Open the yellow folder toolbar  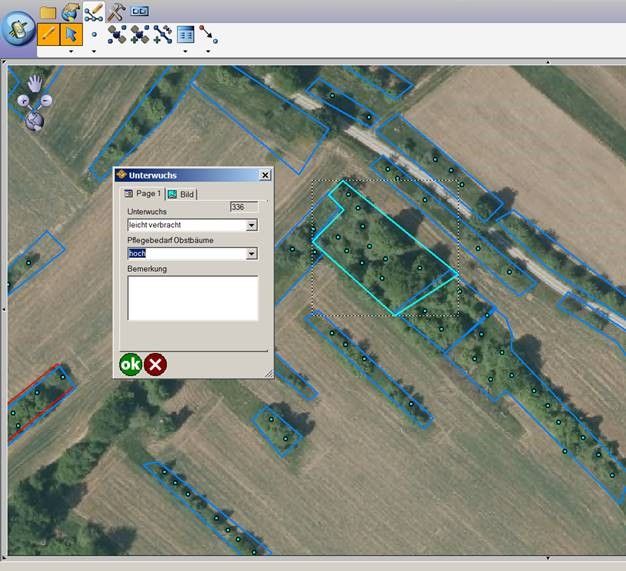point(48,12)
